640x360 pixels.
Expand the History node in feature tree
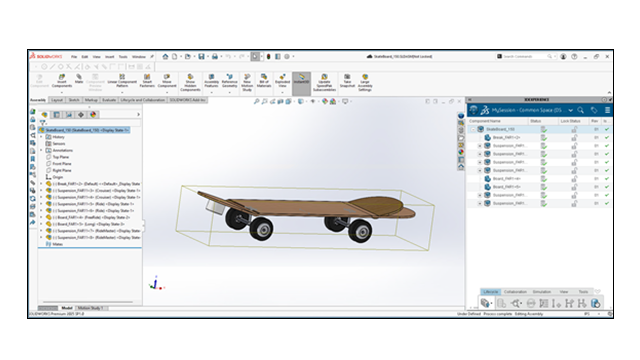click(41, 137)
